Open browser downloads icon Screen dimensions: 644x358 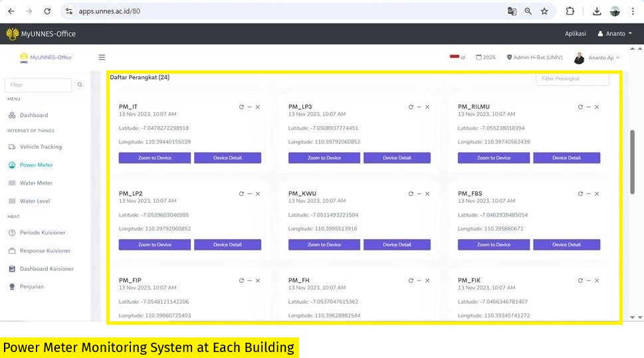point(597,11)
